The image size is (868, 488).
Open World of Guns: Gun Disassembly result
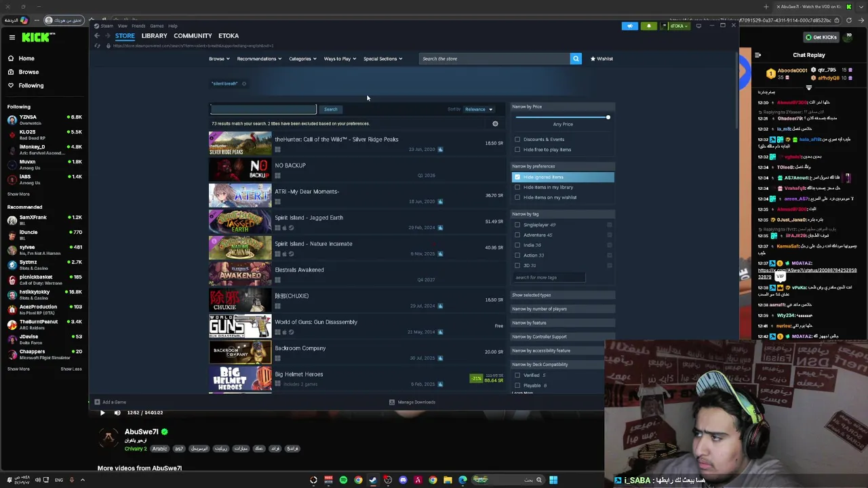click(x=357, y=327)
